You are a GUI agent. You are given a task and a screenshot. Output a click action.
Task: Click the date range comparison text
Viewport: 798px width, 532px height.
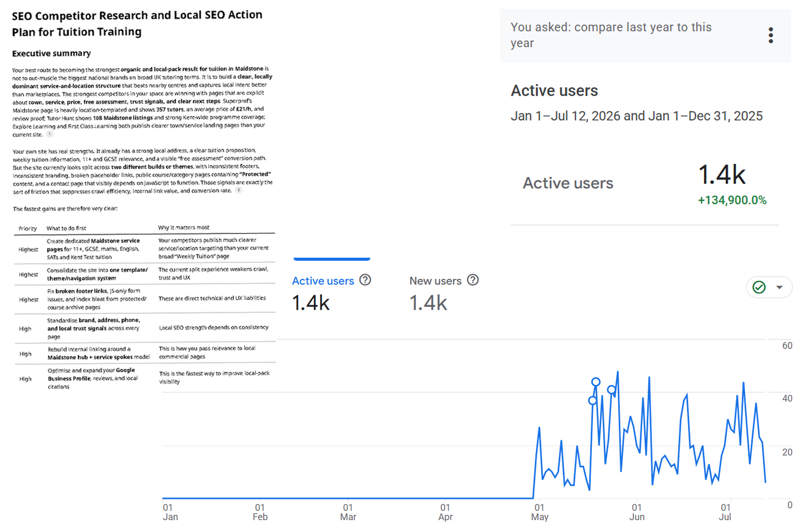[x=636, y=116]
